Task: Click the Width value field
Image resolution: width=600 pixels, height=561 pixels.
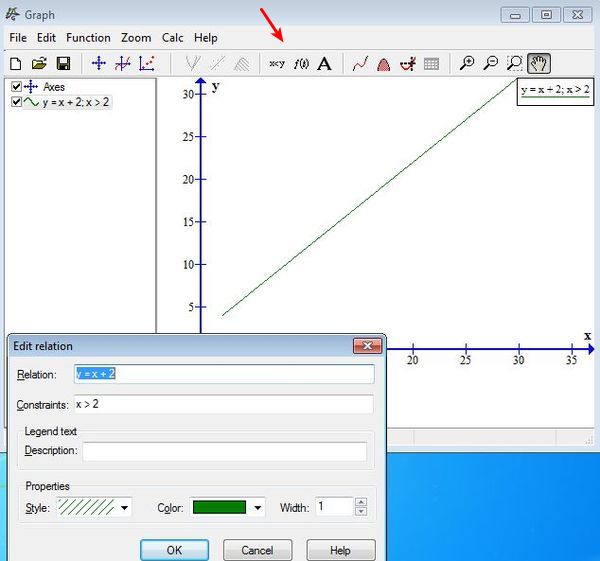Action: [334, 507]
